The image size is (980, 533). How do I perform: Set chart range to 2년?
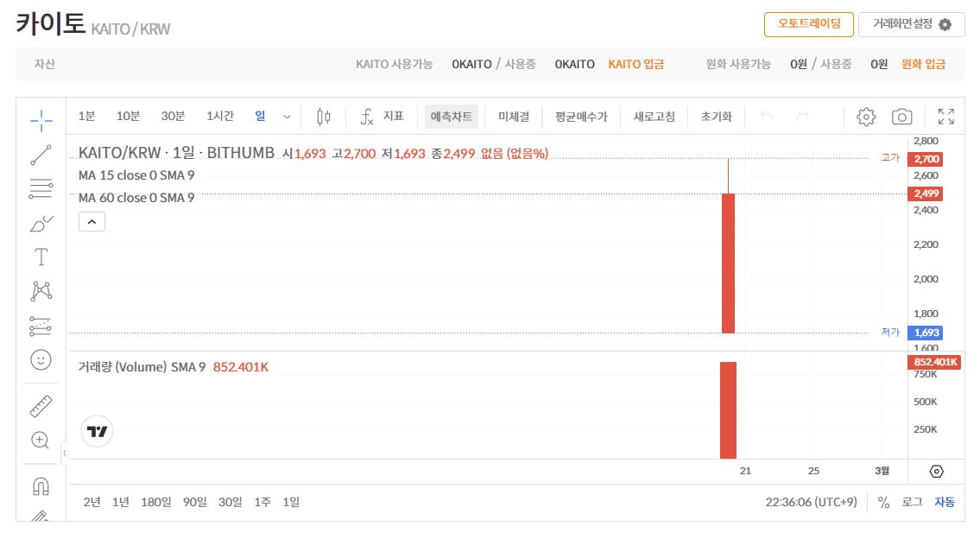(92, 502)
